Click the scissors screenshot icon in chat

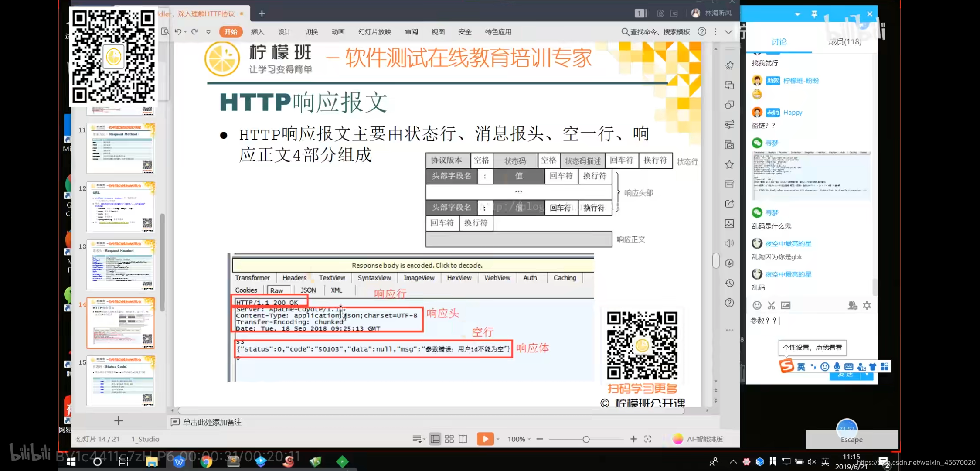(771, 305)
